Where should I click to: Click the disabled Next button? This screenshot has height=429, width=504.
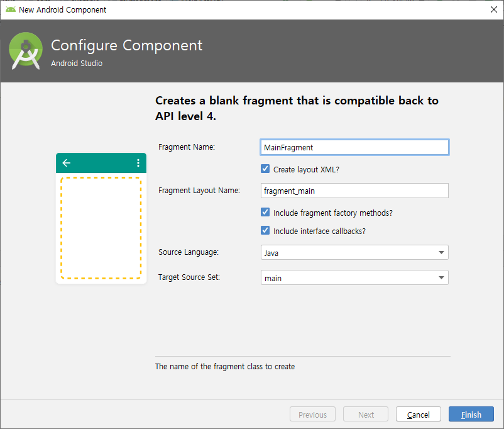point(366,414)
